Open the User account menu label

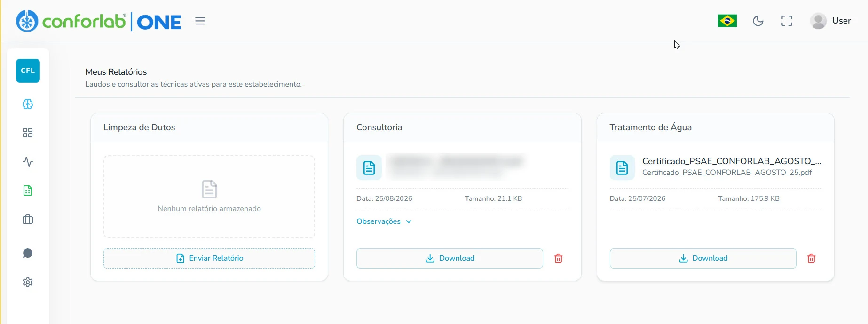click(841, 21)
